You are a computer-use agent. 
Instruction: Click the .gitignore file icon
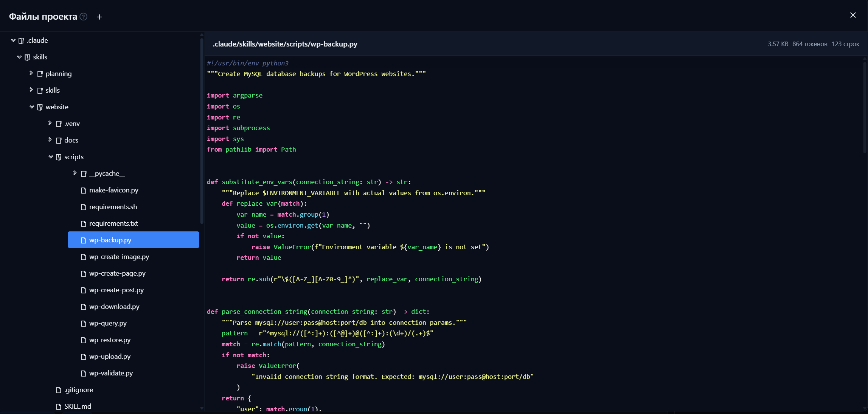[59, 390]
